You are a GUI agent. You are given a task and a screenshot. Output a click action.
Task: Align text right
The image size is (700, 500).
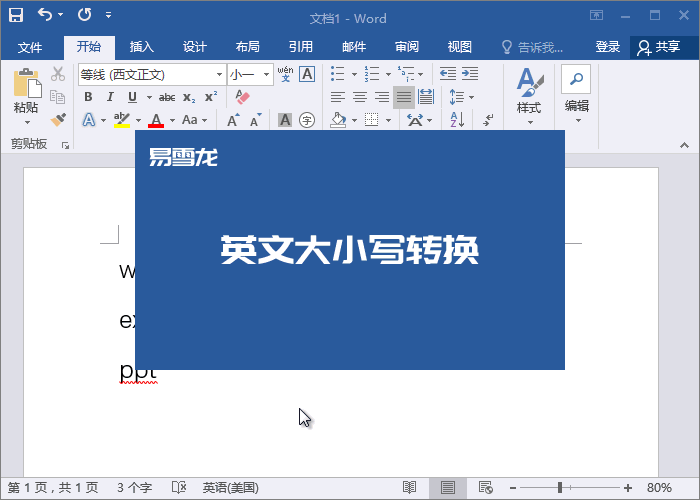point(382,97)
